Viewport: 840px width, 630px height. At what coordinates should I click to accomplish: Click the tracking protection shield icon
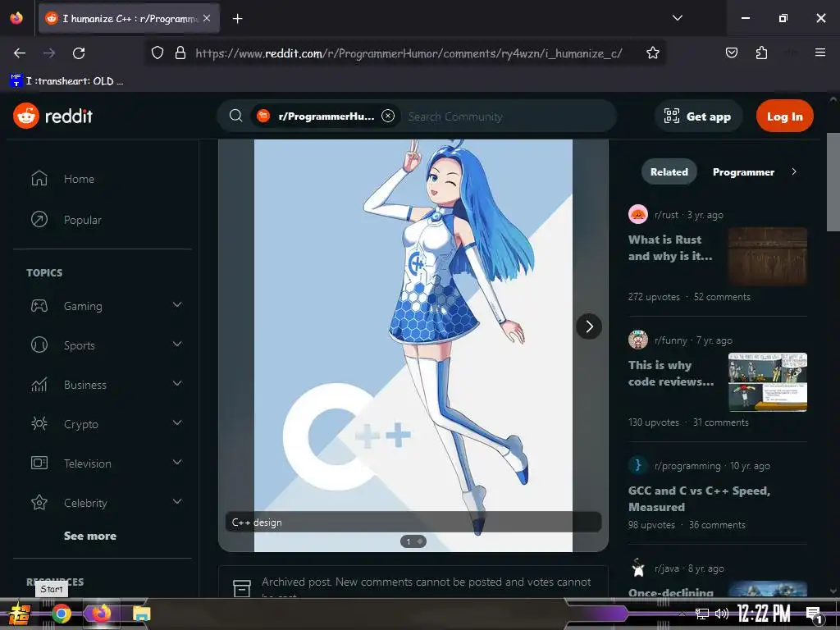click(x=157, y=52)
